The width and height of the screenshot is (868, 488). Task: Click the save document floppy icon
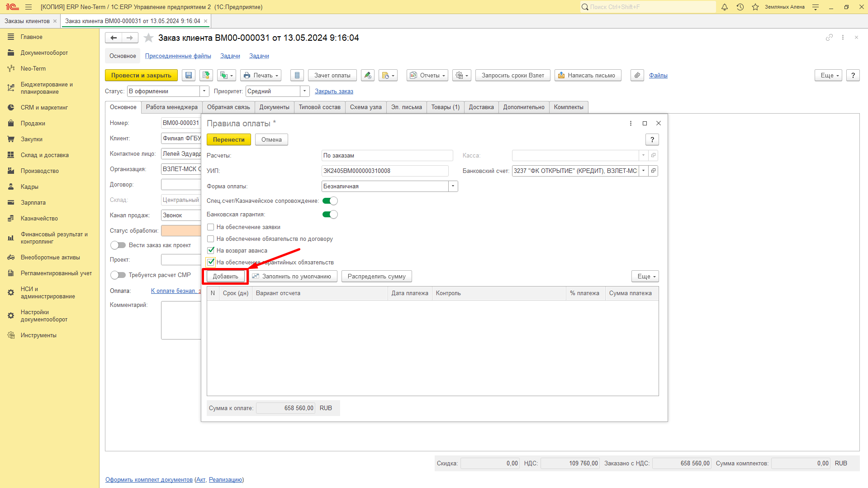coord(189,75)
